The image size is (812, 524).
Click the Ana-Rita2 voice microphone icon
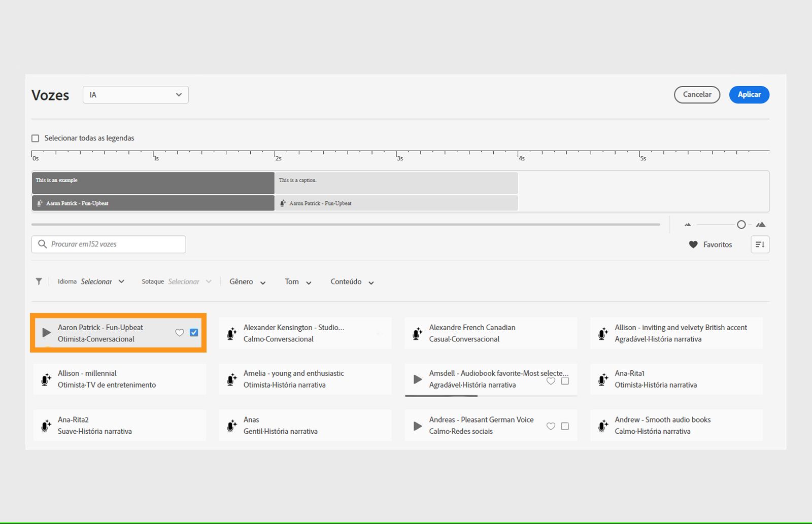click(46, 426)
